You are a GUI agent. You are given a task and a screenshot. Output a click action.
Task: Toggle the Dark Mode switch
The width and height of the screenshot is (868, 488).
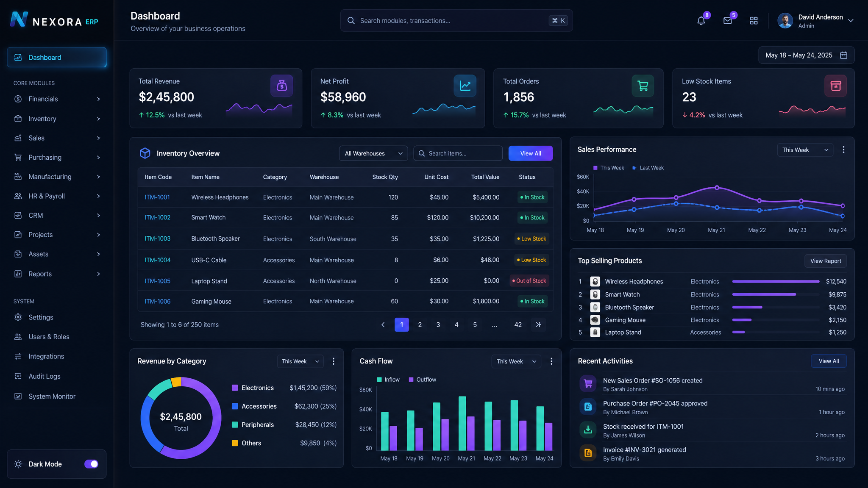[91, 464]
